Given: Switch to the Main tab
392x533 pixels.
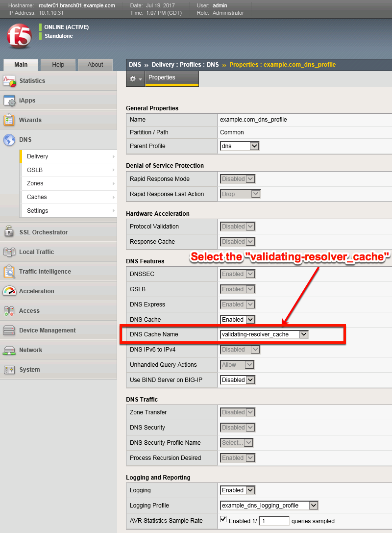Looking at the screenshot, I should pyautogui.click(x=21, y=65).
